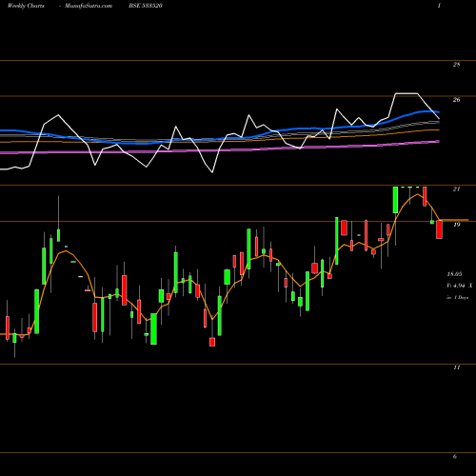Screen dimensions: 476x476
Task: Click the short orange current-price marker line
Action: pos(455,220)
